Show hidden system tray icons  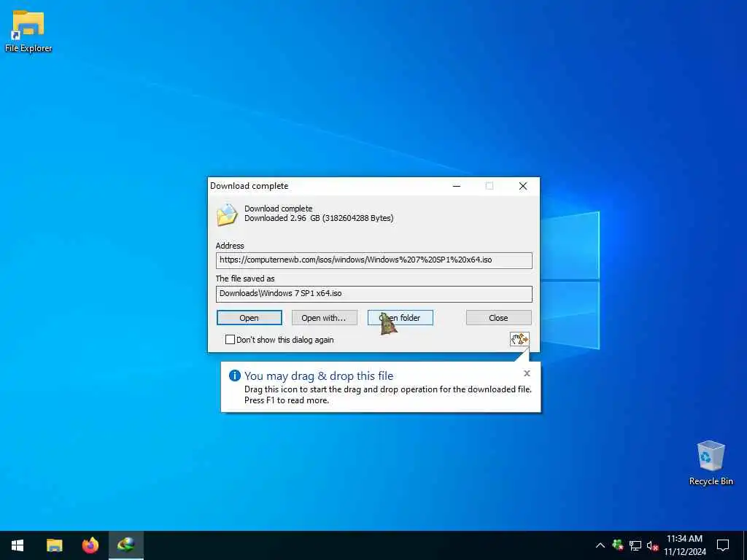600,545
